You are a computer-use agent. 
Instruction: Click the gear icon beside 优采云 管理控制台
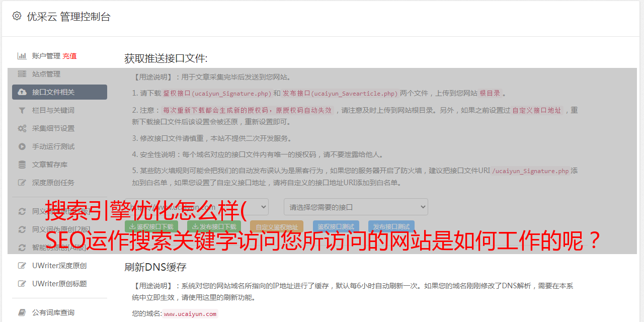click(17, 16)
